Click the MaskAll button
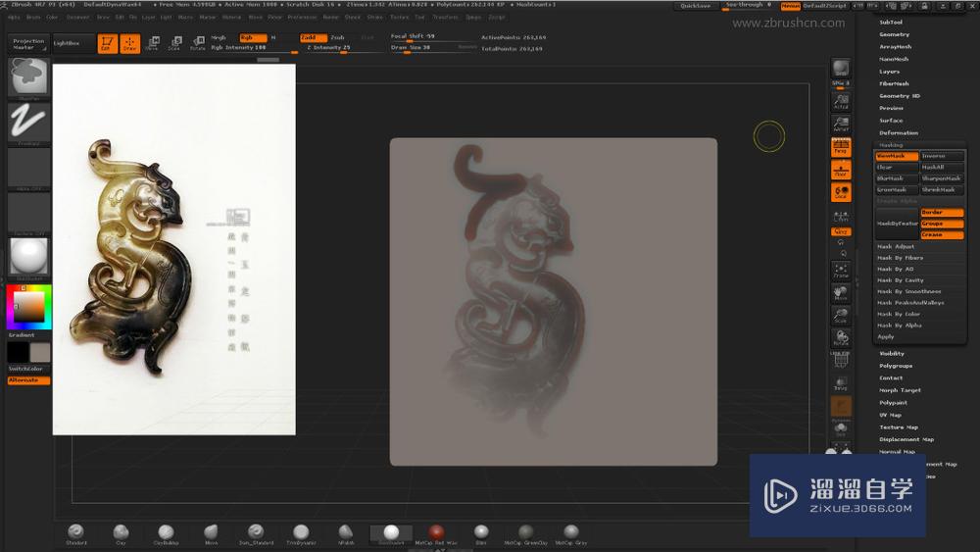This screenshot has width=980, height=552. click(942, 167)
